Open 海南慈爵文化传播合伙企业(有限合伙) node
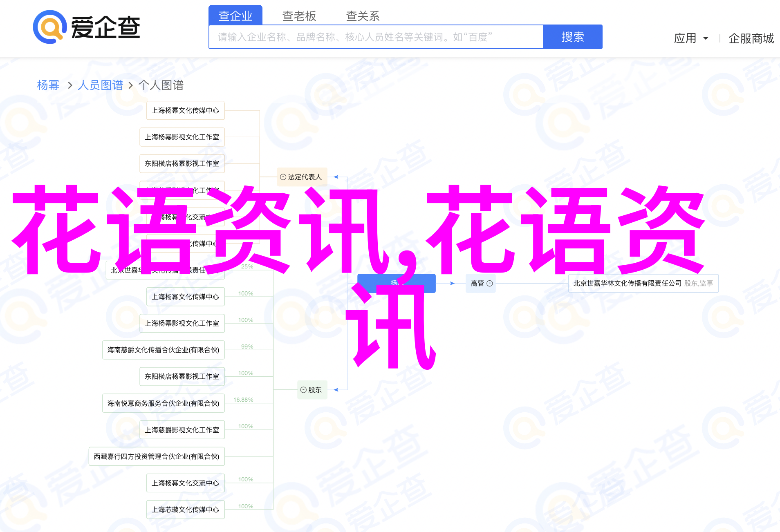 pos(164,350)
